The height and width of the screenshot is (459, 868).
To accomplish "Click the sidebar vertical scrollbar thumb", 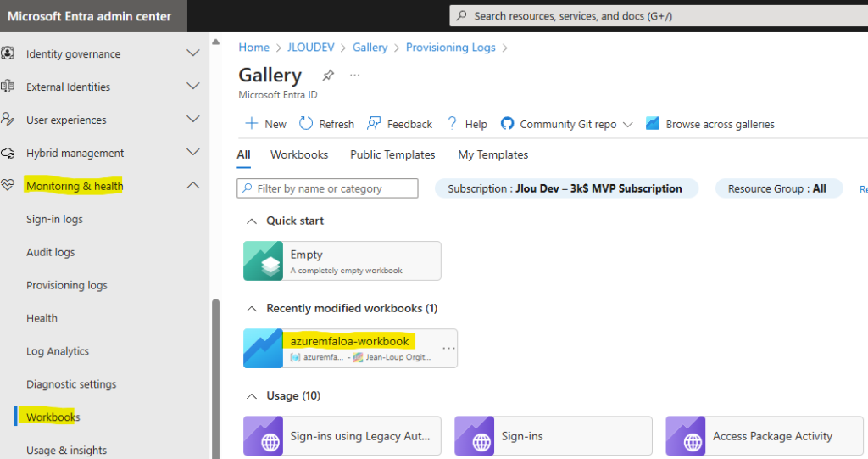I will point(215,379).
